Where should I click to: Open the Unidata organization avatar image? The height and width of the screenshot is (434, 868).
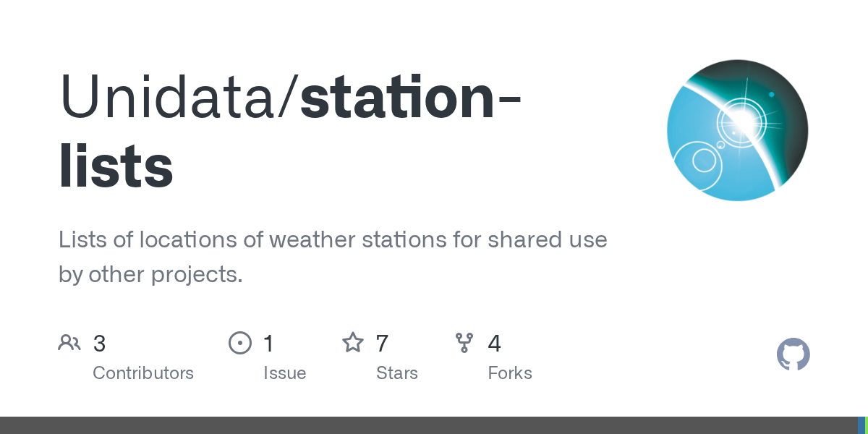(x=737, y=130)
